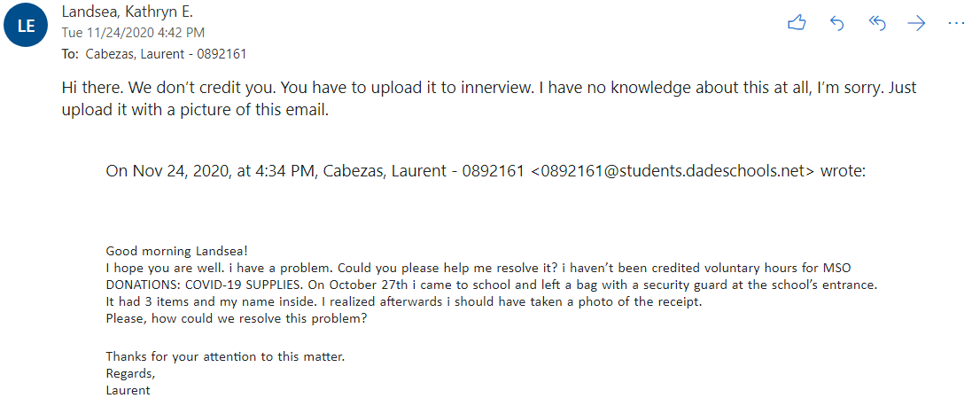Forward this message using the arrow icon
This screenshot has height=406, width=980.
tap(916, 24)
